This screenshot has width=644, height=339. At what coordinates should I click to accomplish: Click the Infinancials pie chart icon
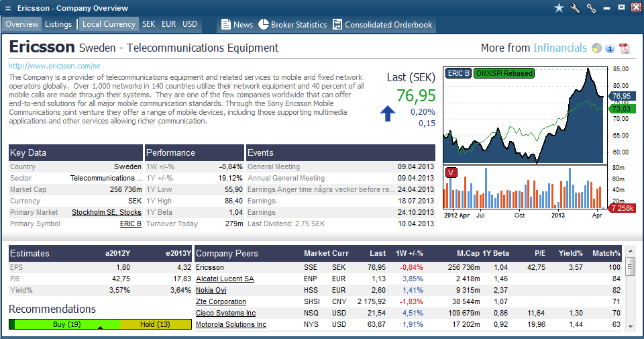(x=597, y=48)
